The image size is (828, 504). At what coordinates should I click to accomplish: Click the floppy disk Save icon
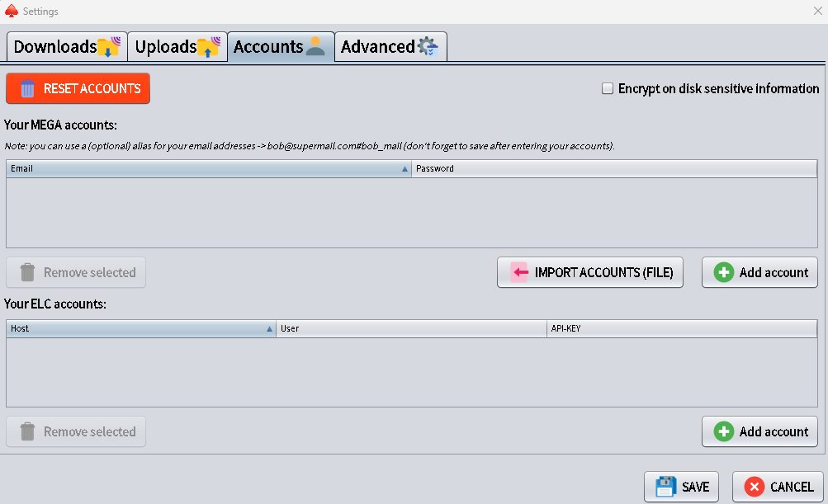point(665,487)
